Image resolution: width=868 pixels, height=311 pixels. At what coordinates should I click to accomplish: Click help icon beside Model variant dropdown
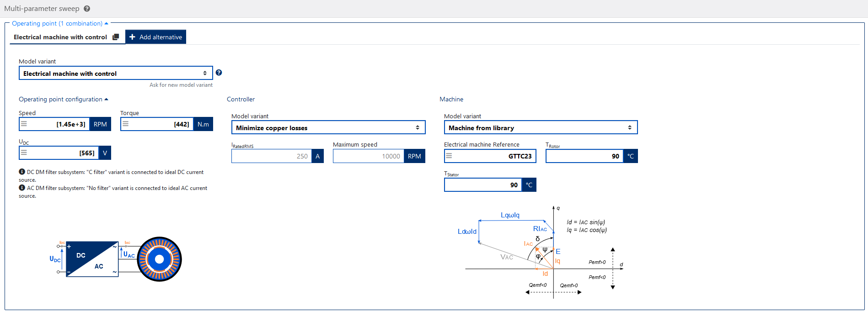[219, 73]
